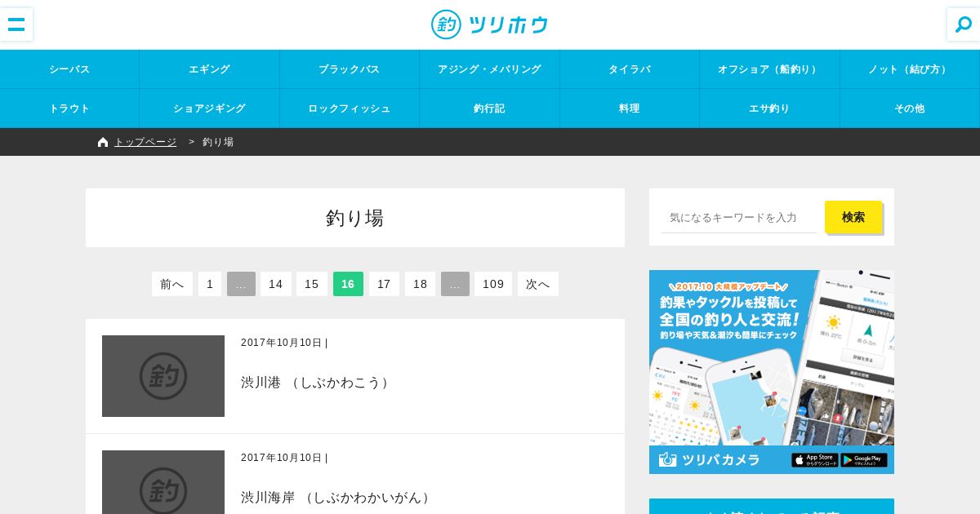This screenshot has height=514, width=980.
Task: Click the 渋川港 date 2017年10月10日
Action: point(282,343)
